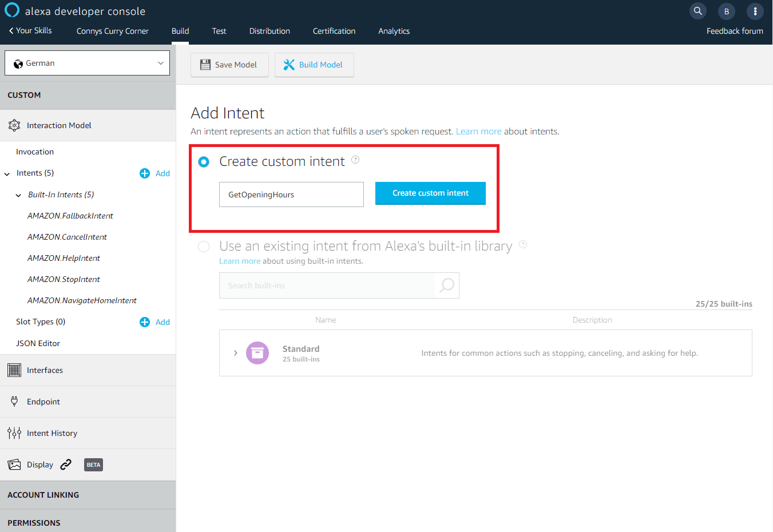Screen dimensions: 773x532
Task: Switch to the Test tab
Action: 219,31
